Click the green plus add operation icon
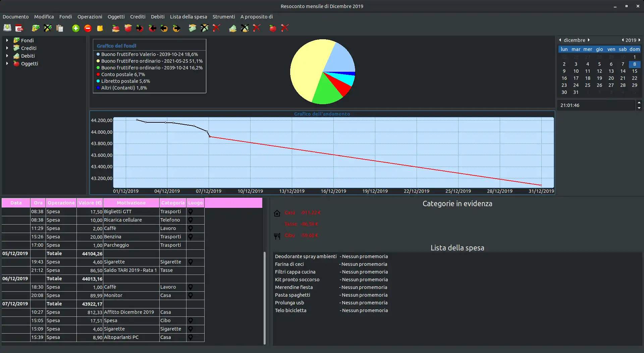 (76, 28)
